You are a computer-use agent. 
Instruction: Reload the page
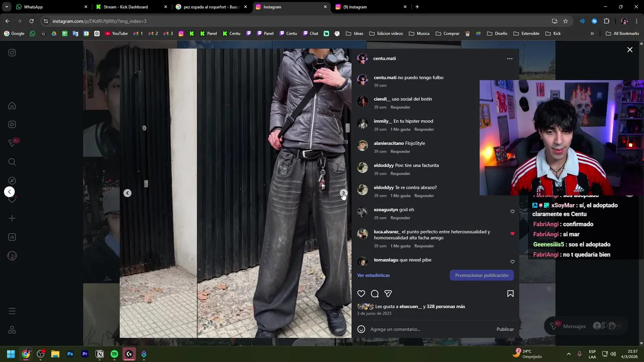pyautogui.click(x=31, y=21)
